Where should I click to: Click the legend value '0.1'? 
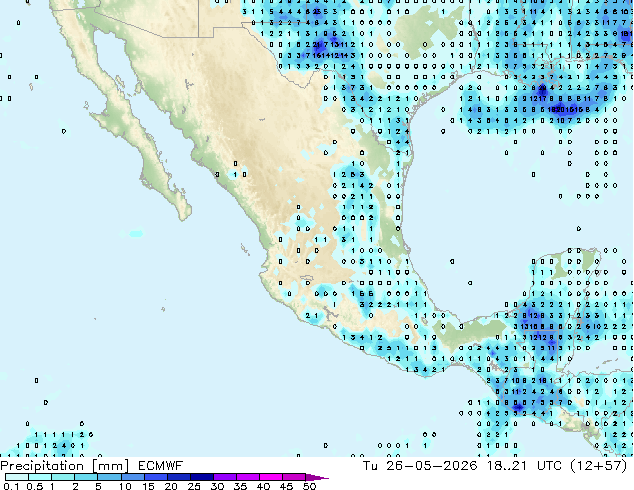click(x=11, y=486)
